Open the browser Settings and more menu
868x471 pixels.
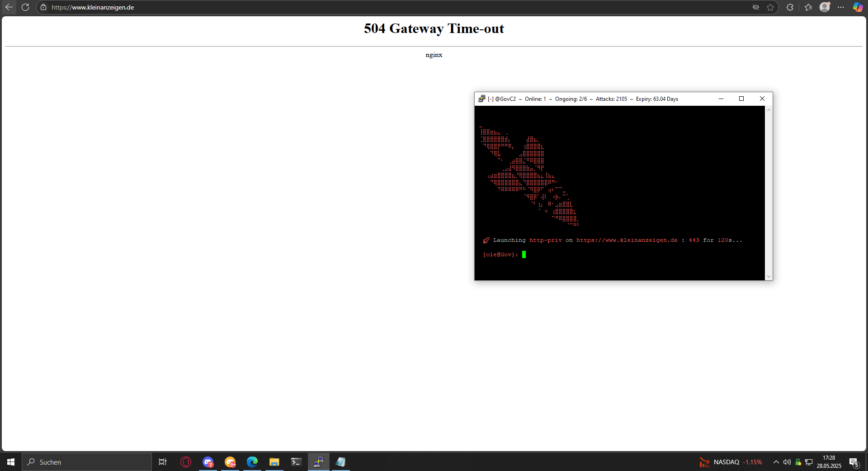click(x=841, y=7)
